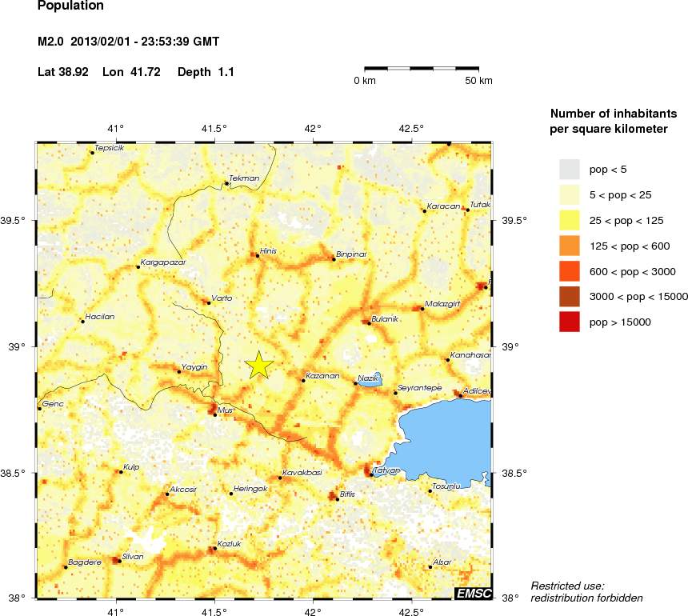This screenshot has height=616, width=688.
Task: Click the 0–50 km scale bar
Action: [x=422, y=69]
